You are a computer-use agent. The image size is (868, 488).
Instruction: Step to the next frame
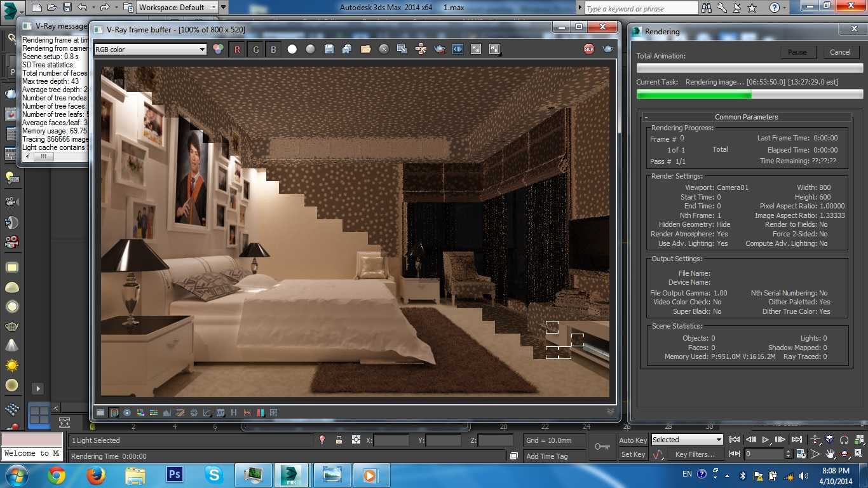pyautogui.click(x=781, y=440)
